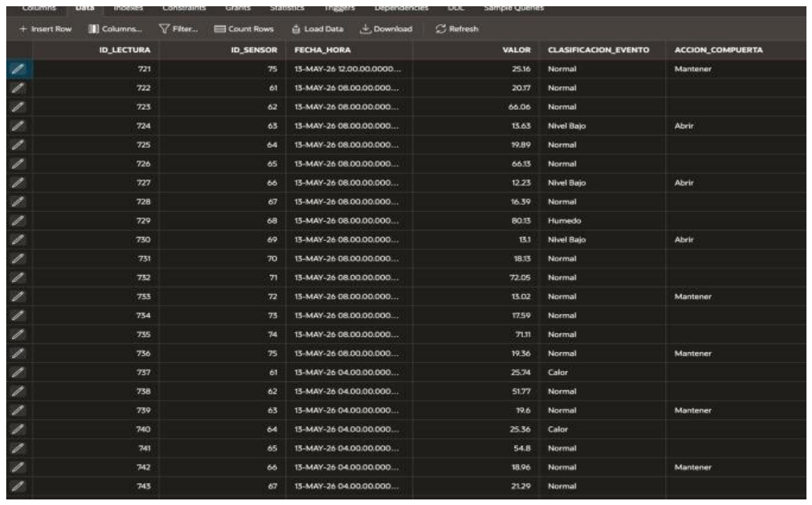The image size is (812, 505).
Task: Click the pencil icon for row 737
Action: tap(18, 372)
